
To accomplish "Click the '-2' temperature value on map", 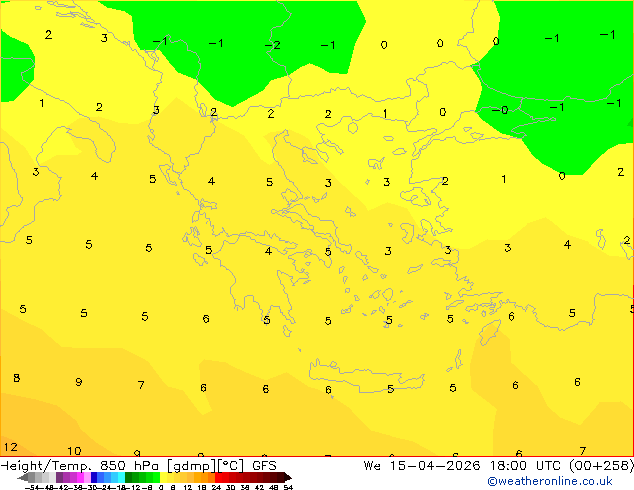I will (272, 45).
